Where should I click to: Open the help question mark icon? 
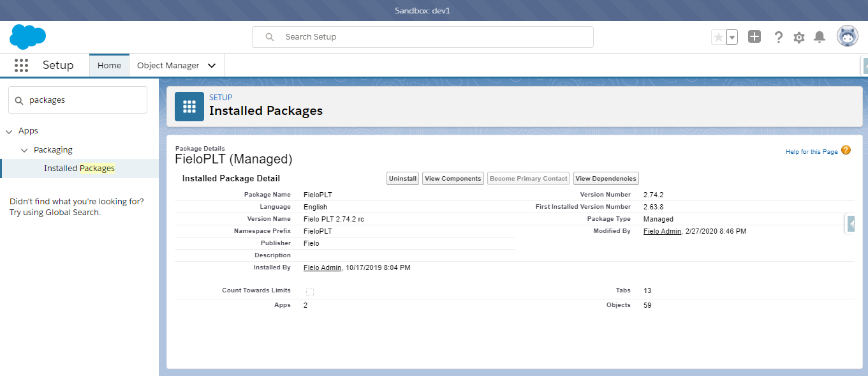point(778,37)
